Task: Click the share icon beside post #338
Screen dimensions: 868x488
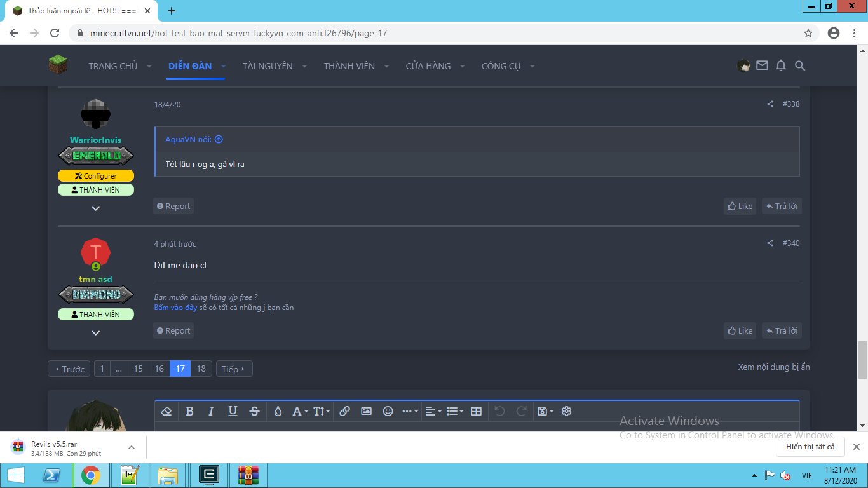Action: (770, 104)
